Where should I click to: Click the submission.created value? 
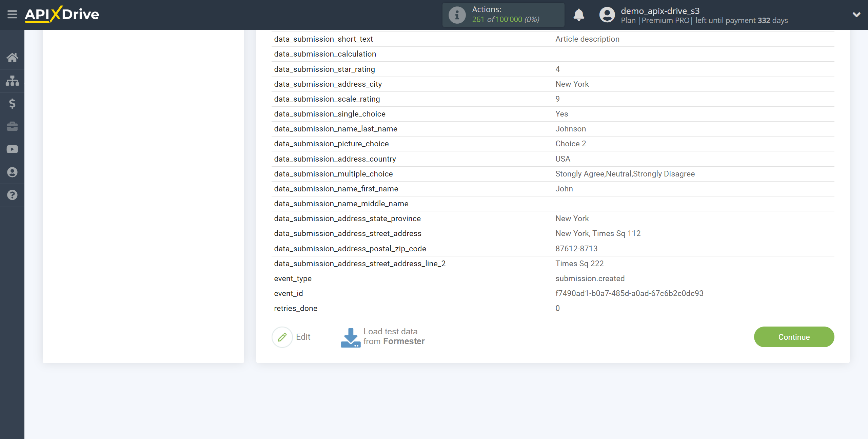coord(590,278)
